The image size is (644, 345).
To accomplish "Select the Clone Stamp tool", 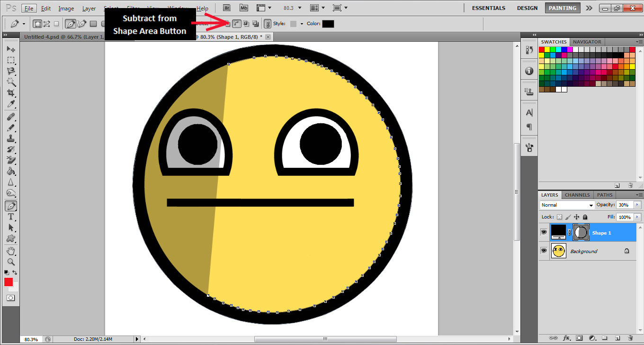I will (10, 139).
